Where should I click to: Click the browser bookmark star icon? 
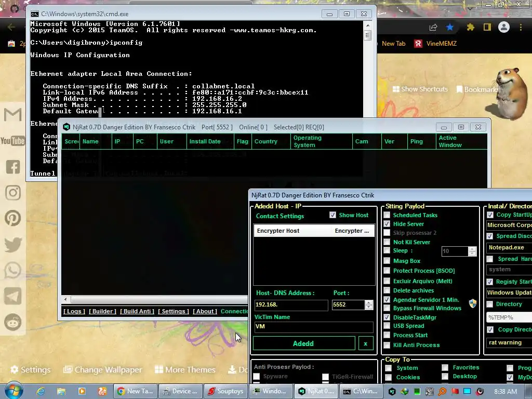[449, 27]
